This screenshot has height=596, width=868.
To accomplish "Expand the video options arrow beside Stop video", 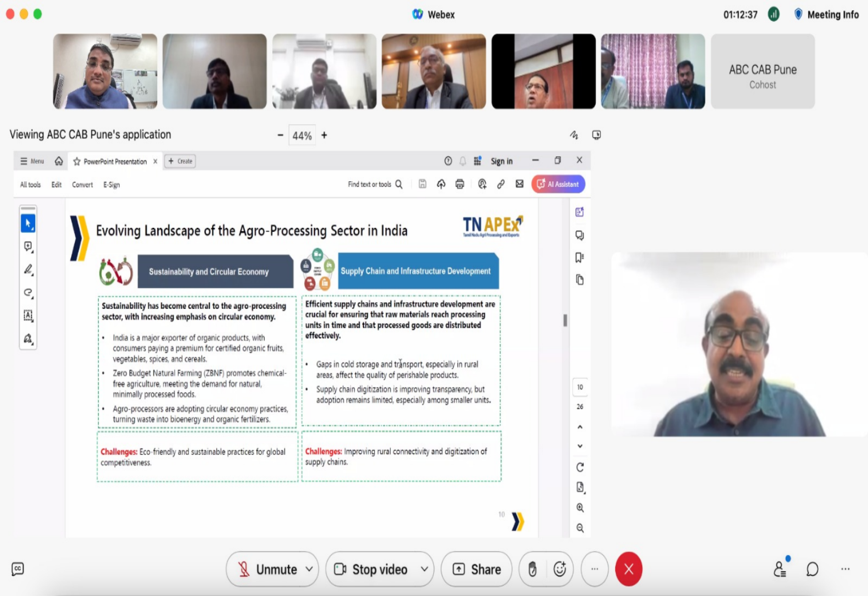I will pyautogui.click(x=424, y=569).
